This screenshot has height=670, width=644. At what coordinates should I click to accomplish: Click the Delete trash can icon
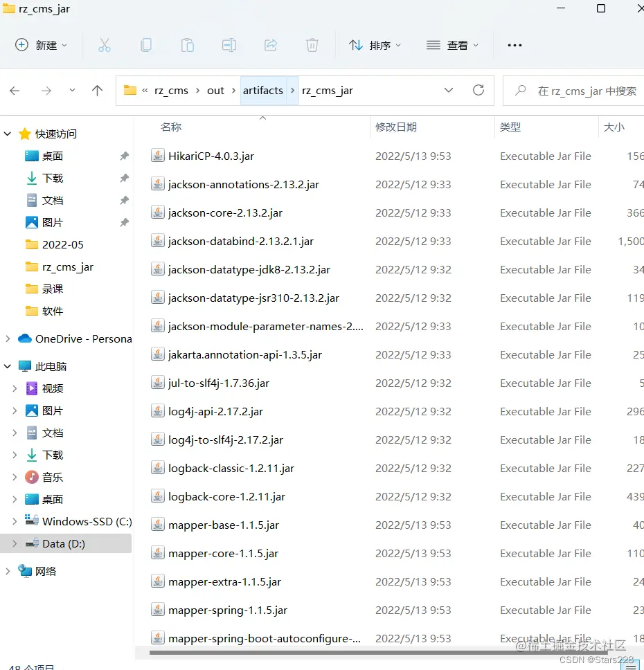[x=312, y=45]
